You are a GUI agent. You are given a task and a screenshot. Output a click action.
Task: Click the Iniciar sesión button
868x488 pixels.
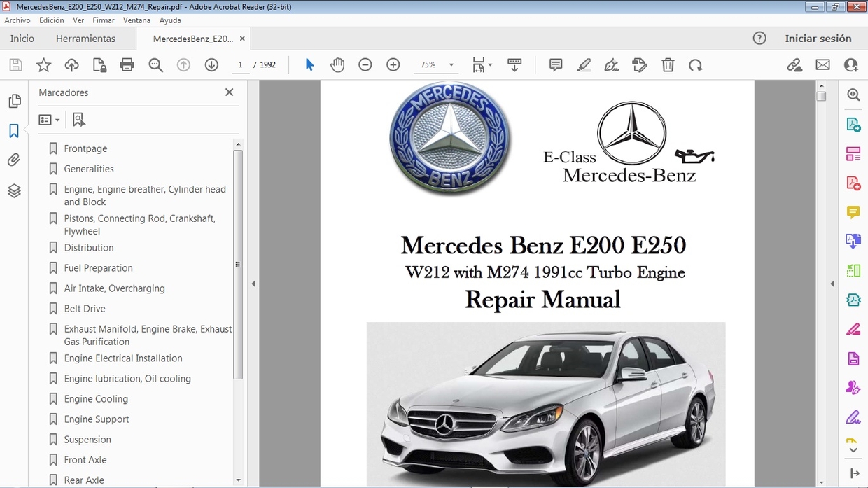pyautogui.click(x=820, y=39)
